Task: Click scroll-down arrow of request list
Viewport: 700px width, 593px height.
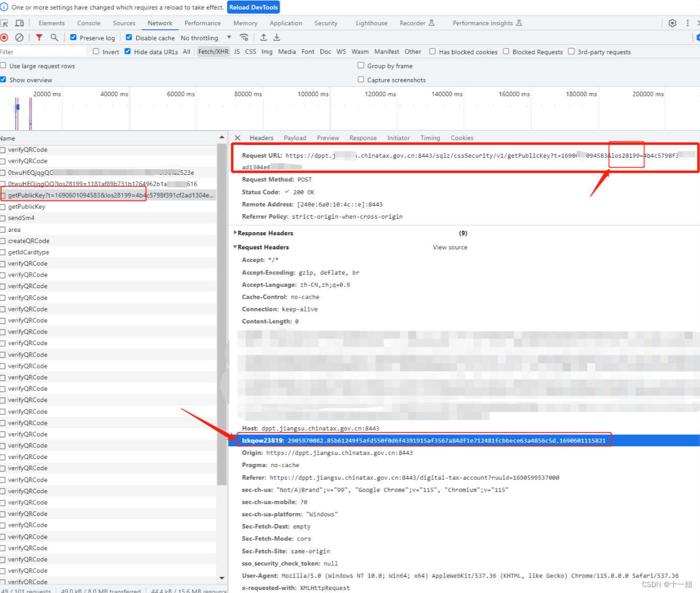Action: coord(222,578)
